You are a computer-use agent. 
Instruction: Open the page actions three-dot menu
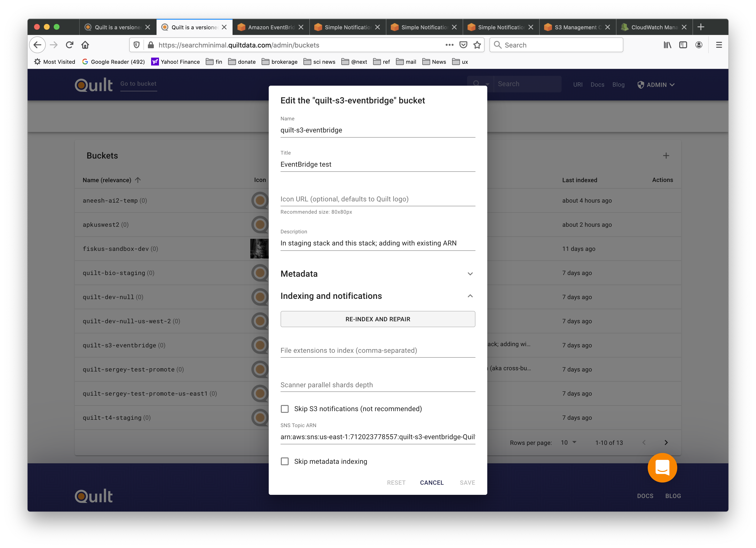tap(449, 45)
